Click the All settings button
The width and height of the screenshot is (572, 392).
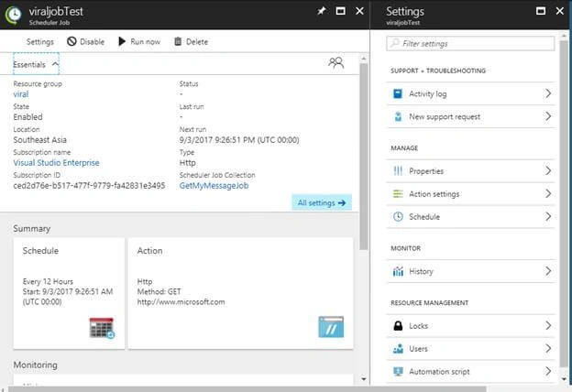click(x=322, y=202)
